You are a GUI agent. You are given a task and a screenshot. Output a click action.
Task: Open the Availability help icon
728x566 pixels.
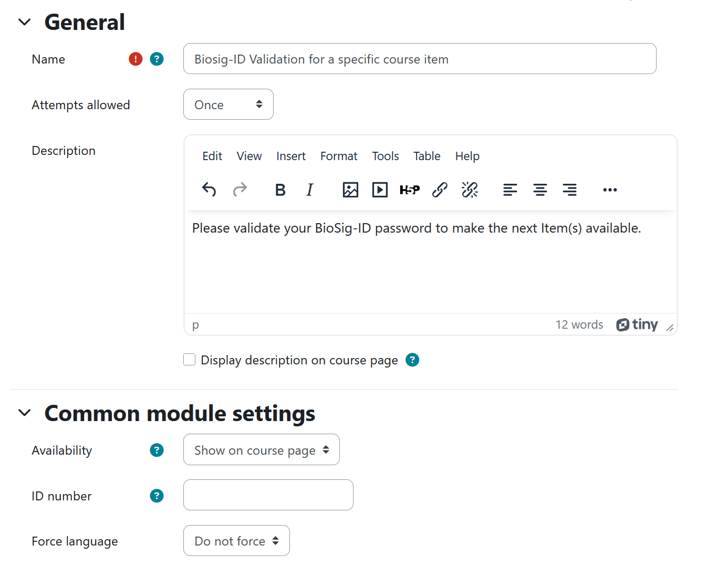(157, 450)
